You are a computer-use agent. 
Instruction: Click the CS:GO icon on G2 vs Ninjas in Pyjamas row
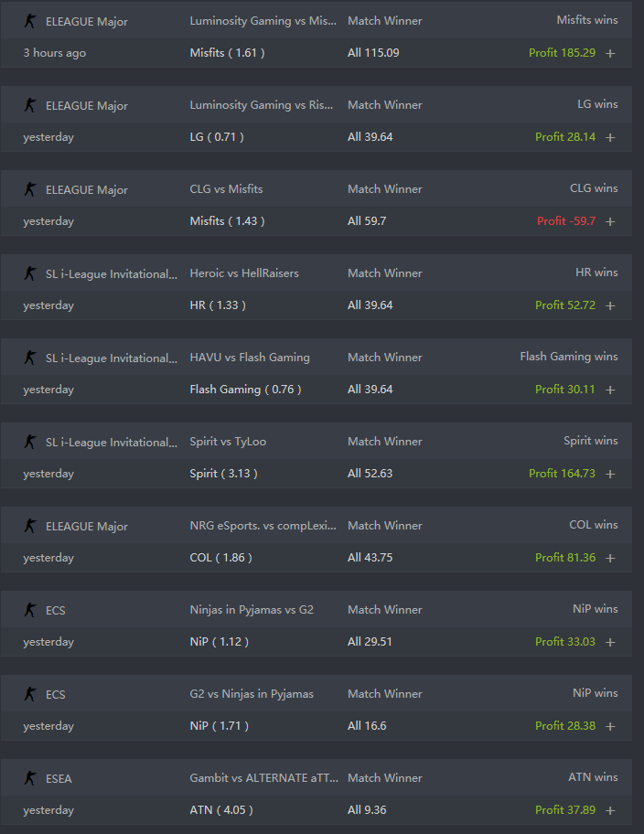coord(30,693)
